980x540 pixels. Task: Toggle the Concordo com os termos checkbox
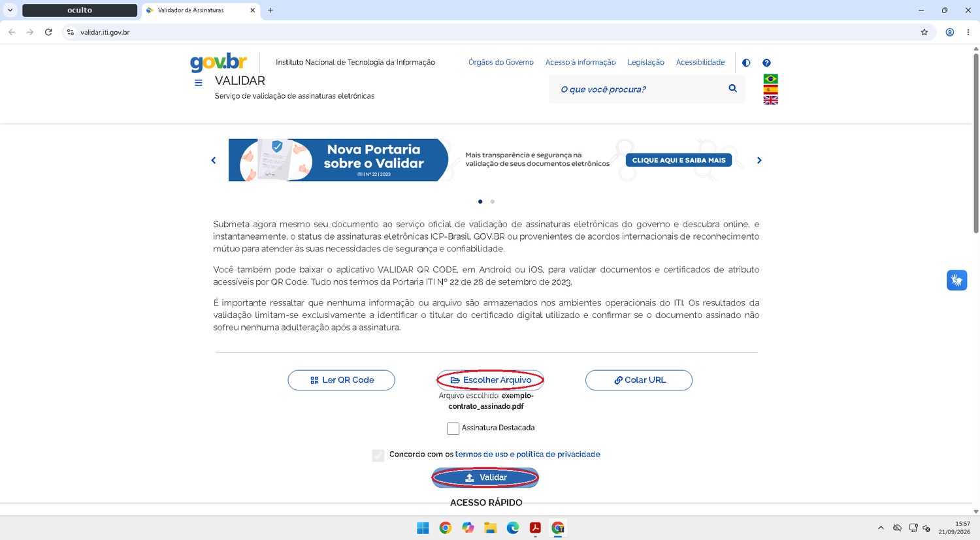click(378, 455)
